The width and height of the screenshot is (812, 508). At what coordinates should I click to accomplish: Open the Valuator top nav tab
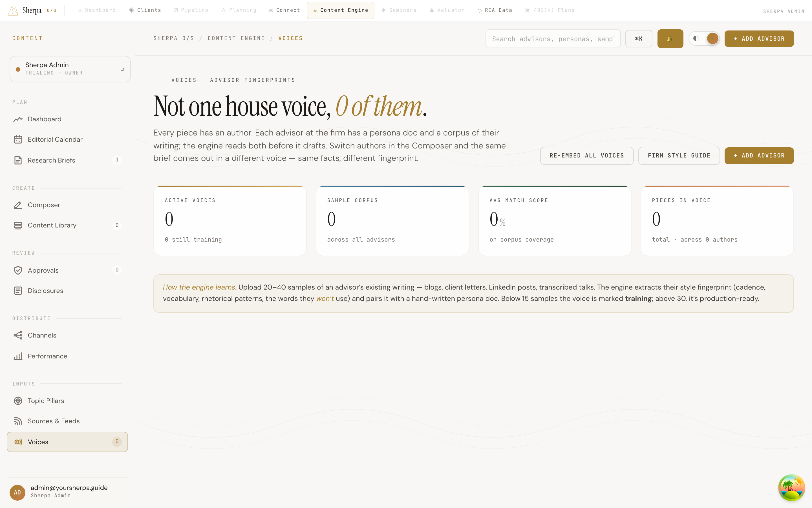coord(447,10)
